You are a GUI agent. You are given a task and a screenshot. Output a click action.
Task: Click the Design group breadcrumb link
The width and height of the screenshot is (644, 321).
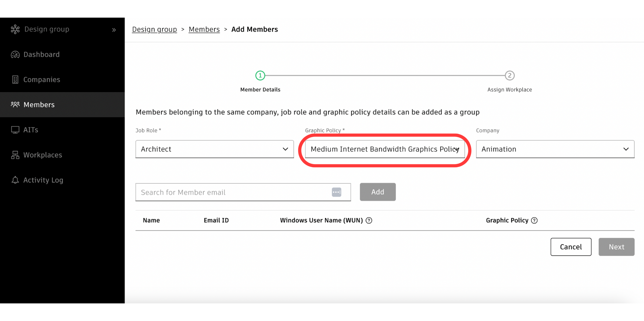tap(154, 30)
